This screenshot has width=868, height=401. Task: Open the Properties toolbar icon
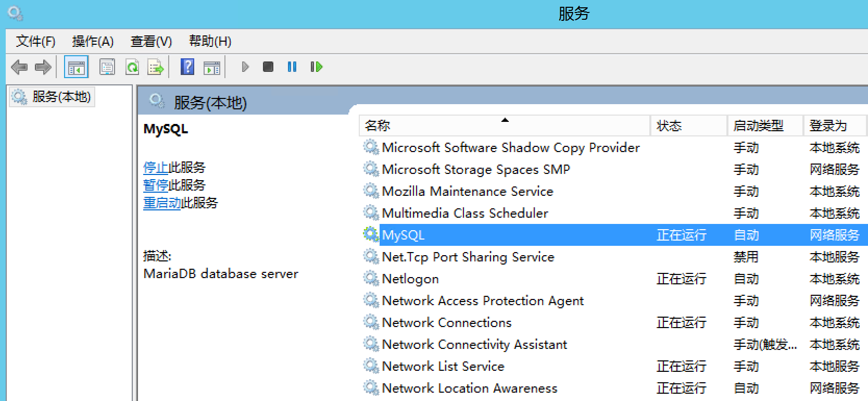click(107, 67)
